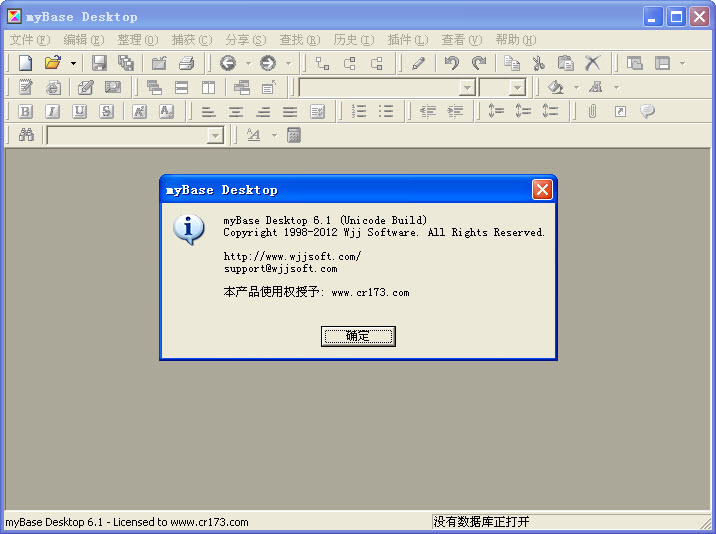Decrease indent icon

[x=428, y=111]
